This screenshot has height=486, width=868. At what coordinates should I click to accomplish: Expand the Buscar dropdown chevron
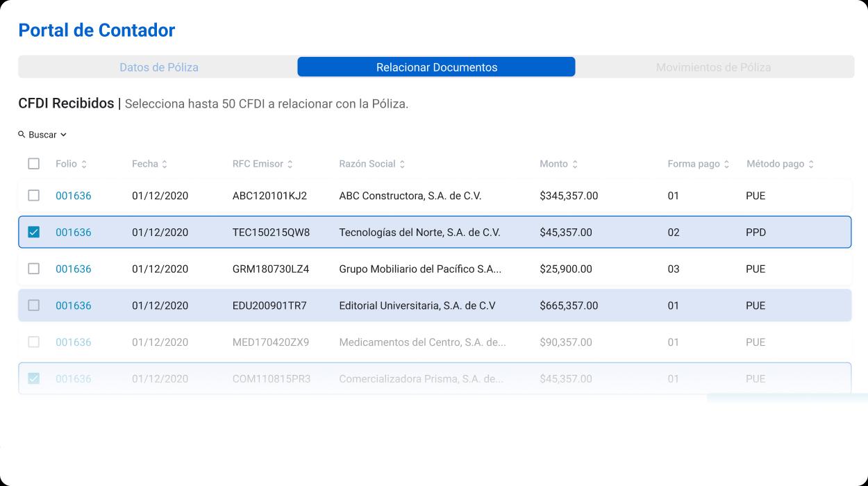click(63, 135)
